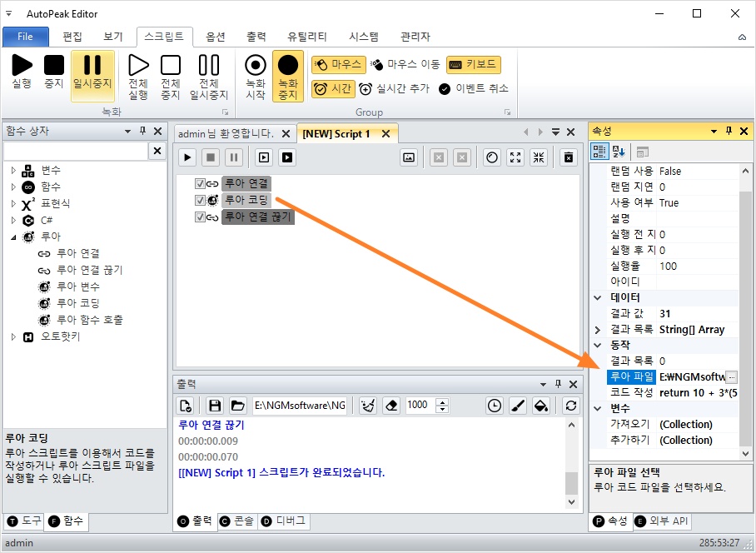Expand the 표현식 tree node
Screen dimensions: 756x553
click(13, 203)
